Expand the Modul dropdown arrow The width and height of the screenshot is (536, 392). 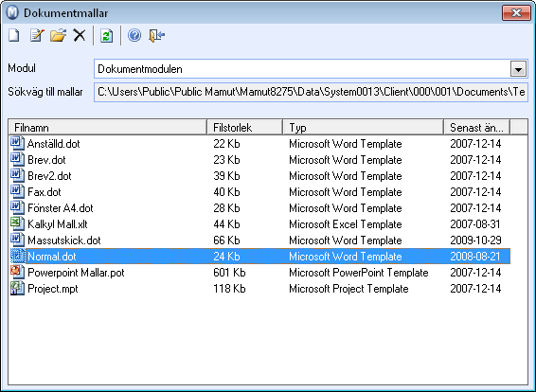click(518, 69)
